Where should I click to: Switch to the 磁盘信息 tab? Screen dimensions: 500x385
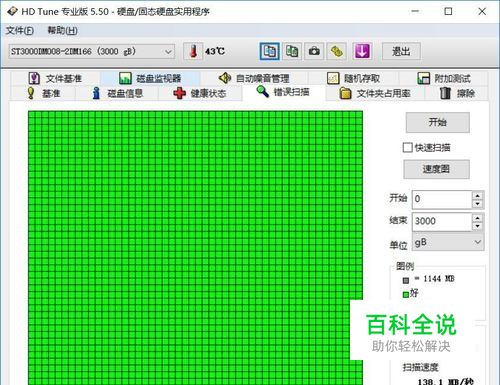coord(117,93)
